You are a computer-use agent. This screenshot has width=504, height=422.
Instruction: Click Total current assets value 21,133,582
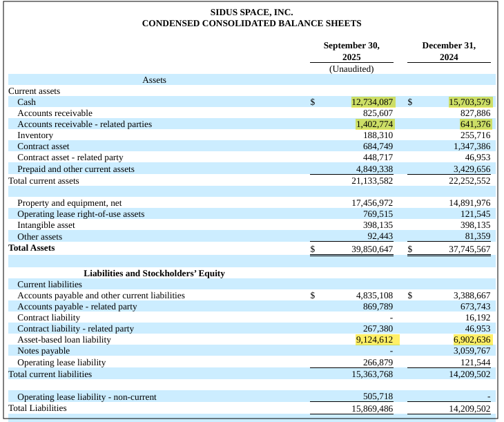pyautogui.click(x=372, y=181)
